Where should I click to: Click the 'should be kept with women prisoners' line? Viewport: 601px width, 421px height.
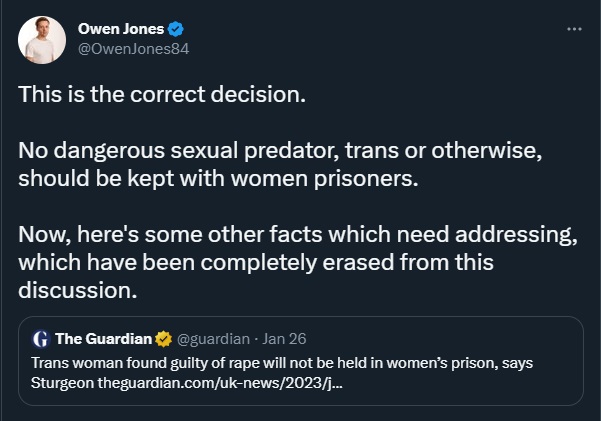click(x=218, y=178)
